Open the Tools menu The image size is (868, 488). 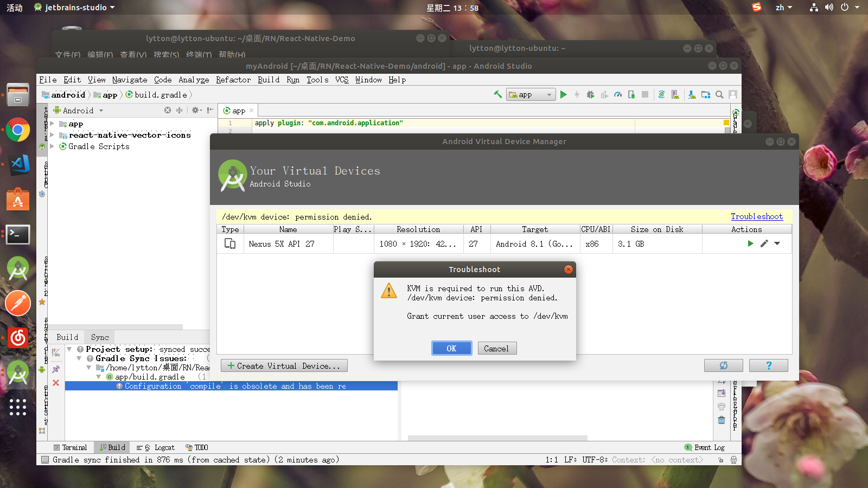click(x=317, y=80)
